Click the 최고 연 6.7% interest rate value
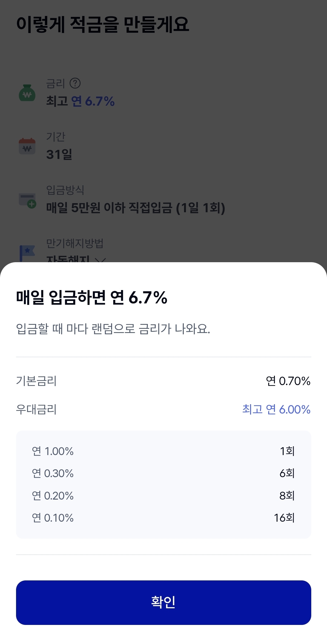The width and height of the screenshot is (327, 644). click(x=80, y=101)
